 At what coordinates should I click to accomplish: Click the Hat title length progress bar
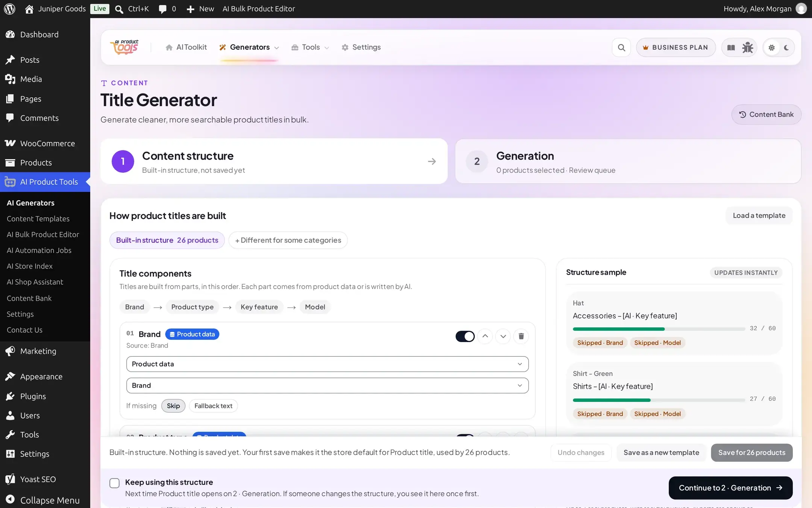click(659, 329)
